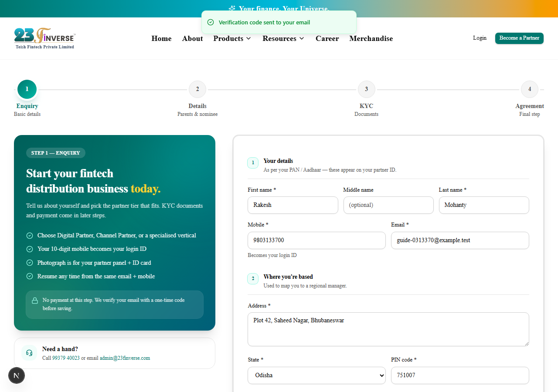This screenshot has width=558, height=392.
Task: Click check icon beside Resume any time line
Action: click(30, 276)
